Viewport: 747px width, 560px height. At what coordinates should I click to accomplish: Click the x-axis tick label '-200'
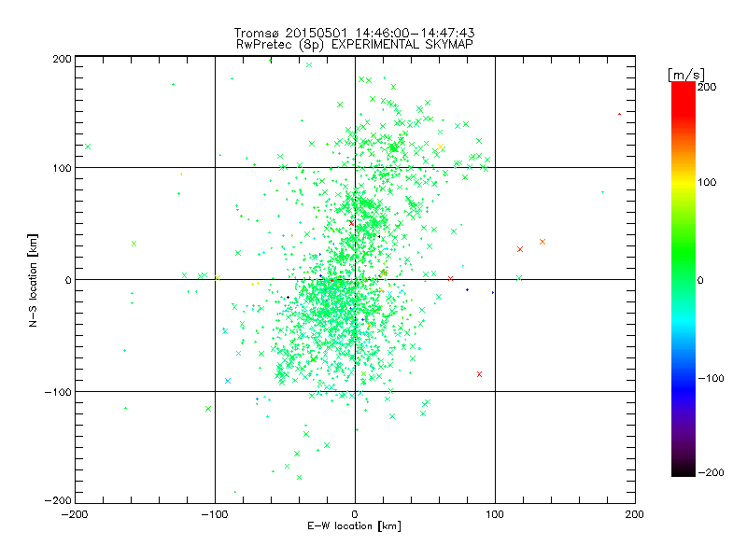click(x=76, y=514)
